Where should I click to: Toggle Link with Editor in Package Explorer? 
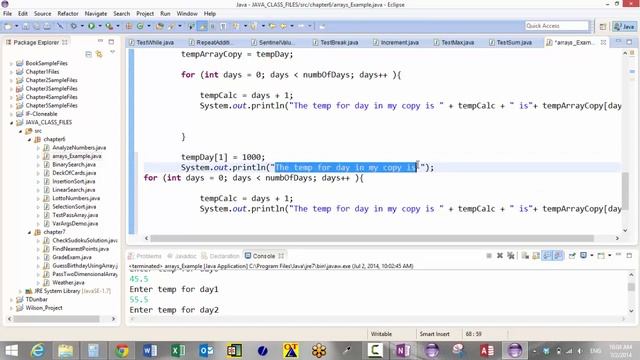pyautogui.click(x=99, y=54)
